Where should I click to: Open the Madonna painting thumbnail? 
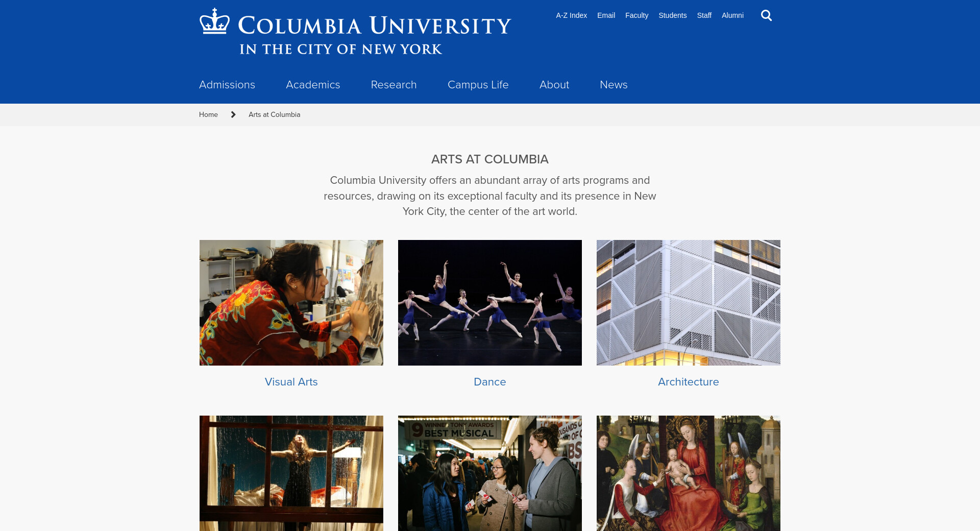click(689, 473)
